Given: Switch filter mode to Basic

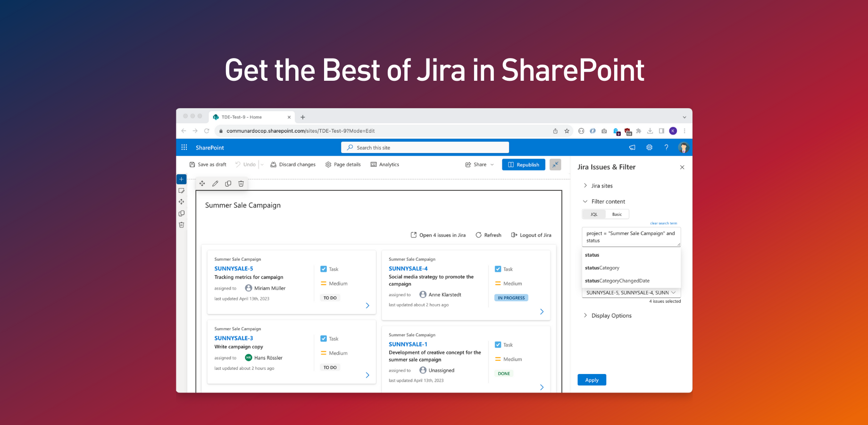Looking at the screenshot, I should 617,214.
